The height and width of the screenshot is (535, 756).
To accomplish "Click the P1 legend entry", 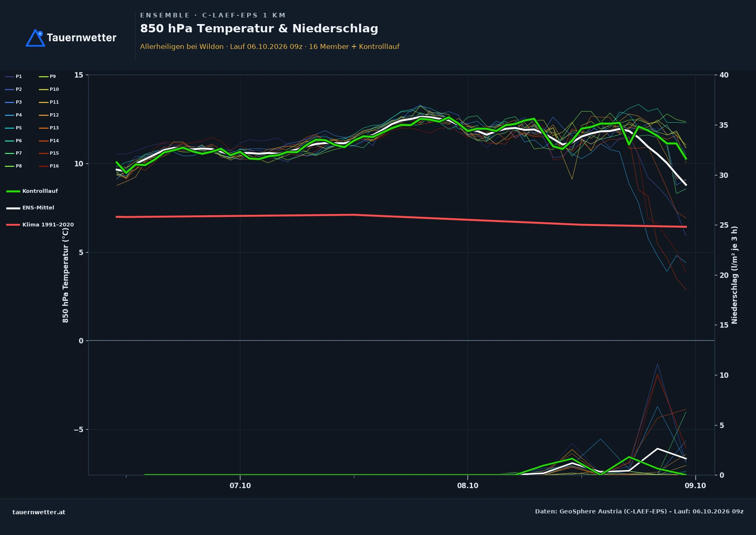I will (x=14, y=76).
